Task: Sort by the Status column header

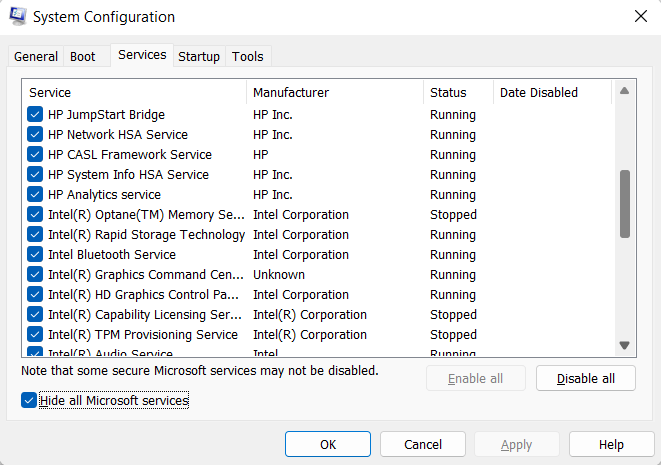Action: coord(459,92)
